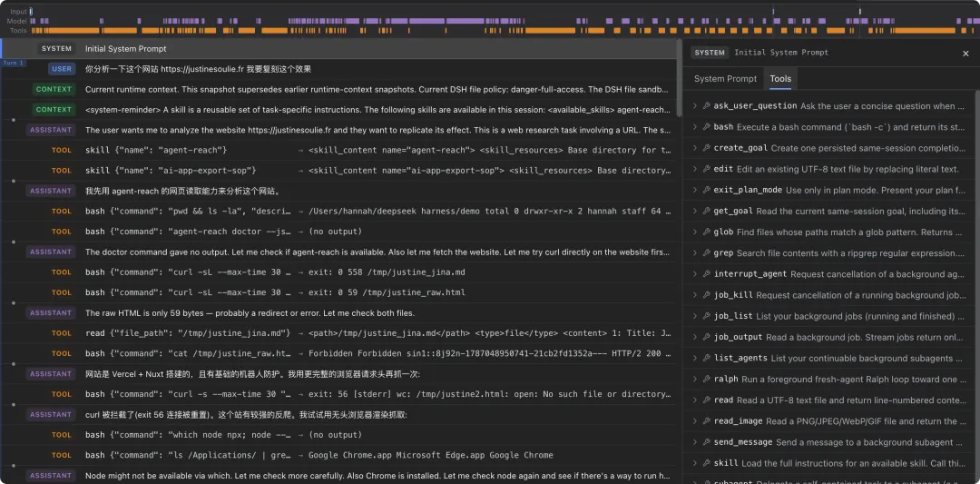980x484 pixels.
Task: Expand the glob tool chevron
Action: click(x=694, y=232)
